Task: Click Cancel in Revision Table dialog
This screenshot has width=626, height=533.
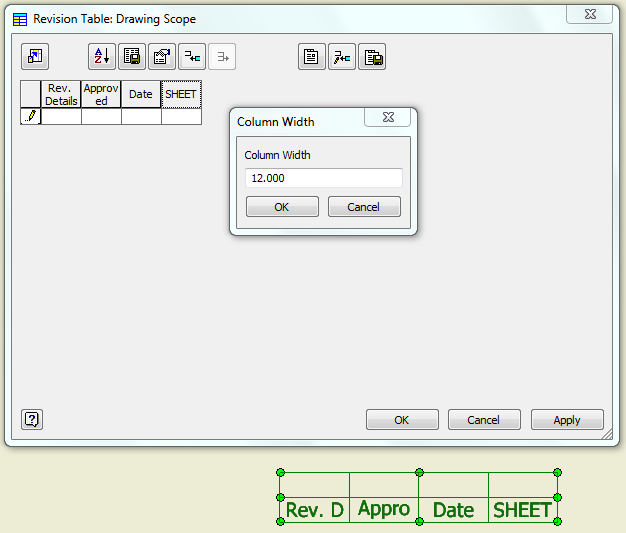Action: pyautogui.click(x=484, y=420)
